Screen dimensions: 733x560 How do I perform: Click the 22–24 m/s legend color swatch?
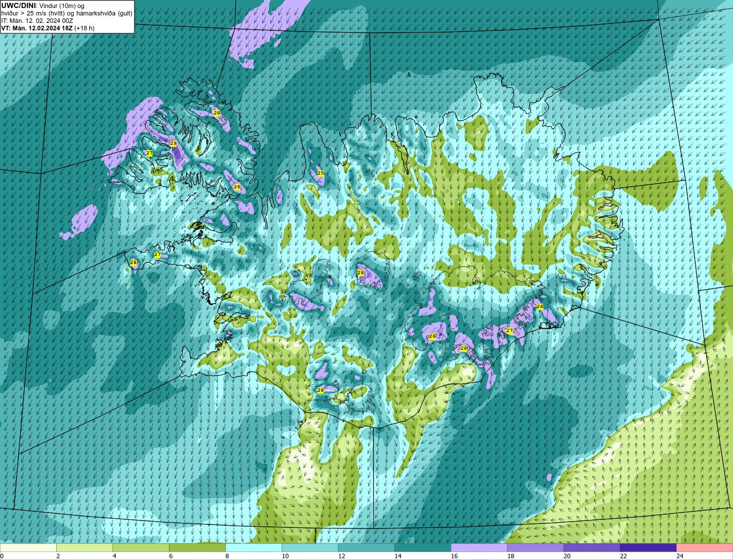pyautogui.click(x=648, y=547)
